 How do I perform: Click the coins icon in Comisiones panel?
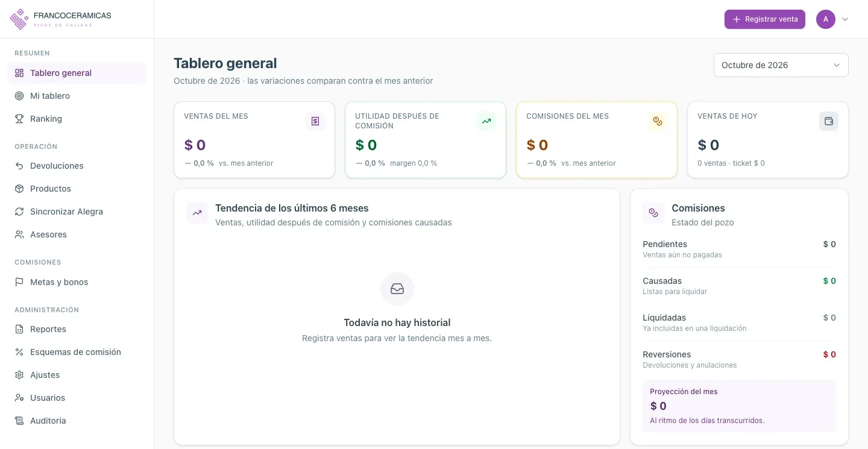pos(653,213)
